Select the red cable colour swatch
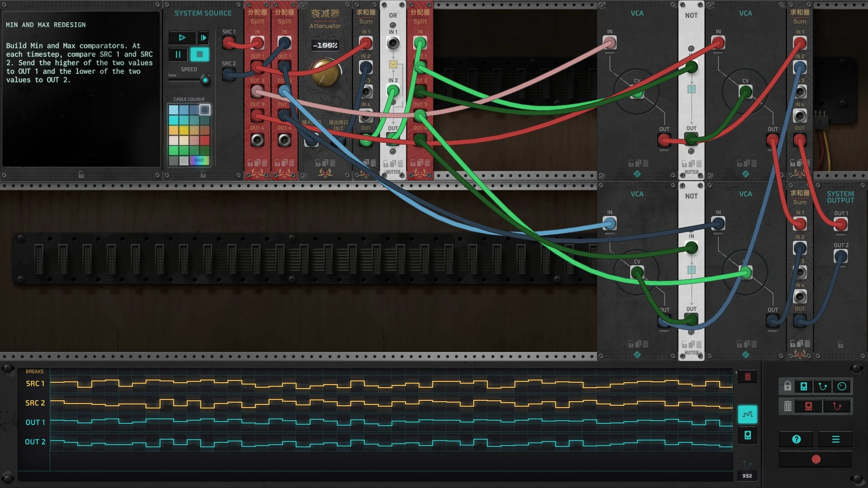 coord(205,141)
